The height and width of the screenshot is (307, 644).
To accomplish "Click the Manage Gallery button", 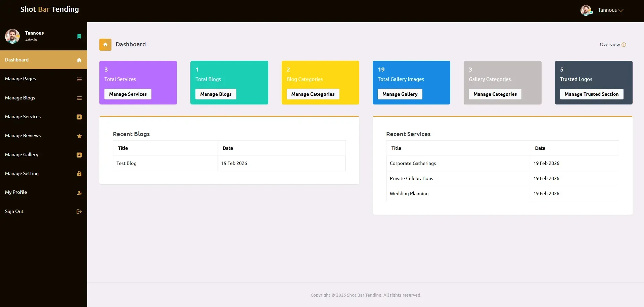I will click(x=400, y=94).
